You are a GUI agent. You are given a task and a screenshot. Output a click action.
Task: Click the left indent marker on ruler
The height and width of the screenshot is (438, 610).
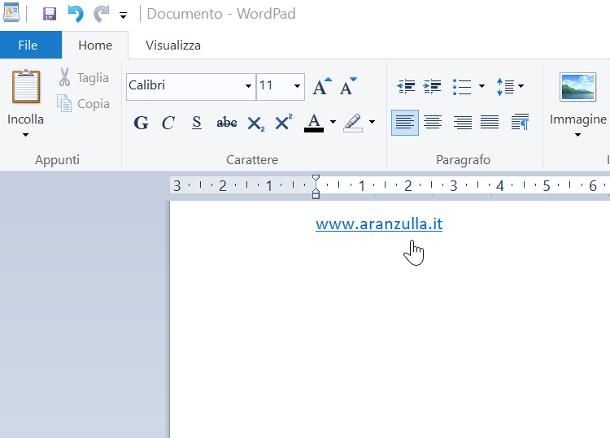[x=316, y=193]
